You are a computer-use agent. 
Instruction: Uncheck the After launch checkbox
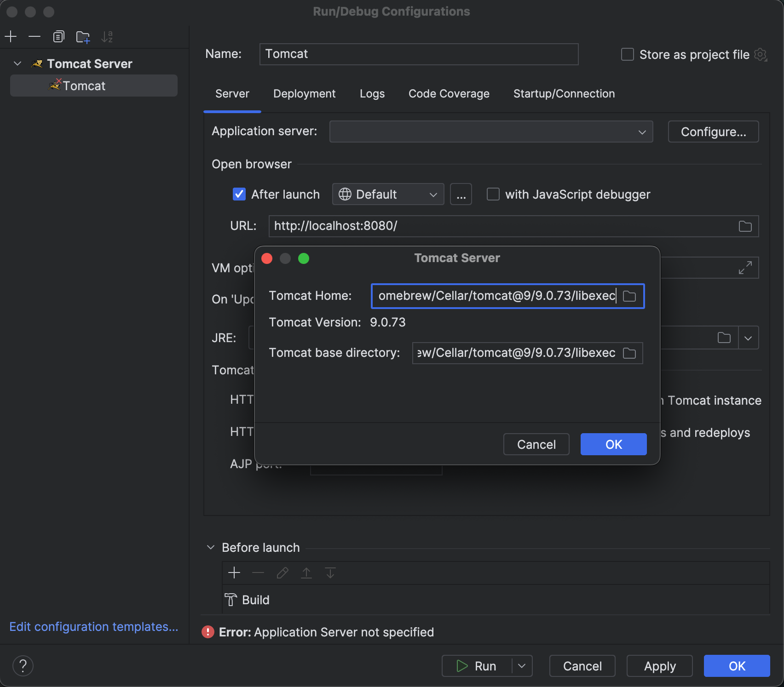(x=239, y=194)
